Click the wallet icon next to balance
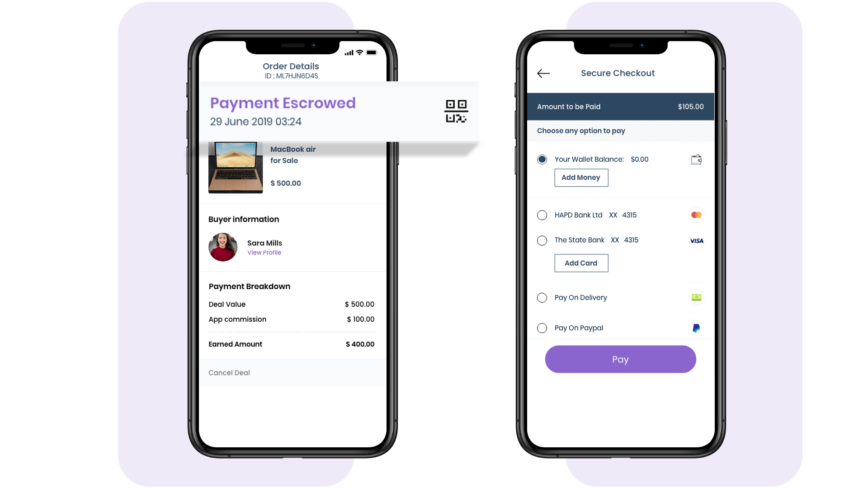This screenshot has width=868, height=488. pyautogui.click(x=696, y=160)
